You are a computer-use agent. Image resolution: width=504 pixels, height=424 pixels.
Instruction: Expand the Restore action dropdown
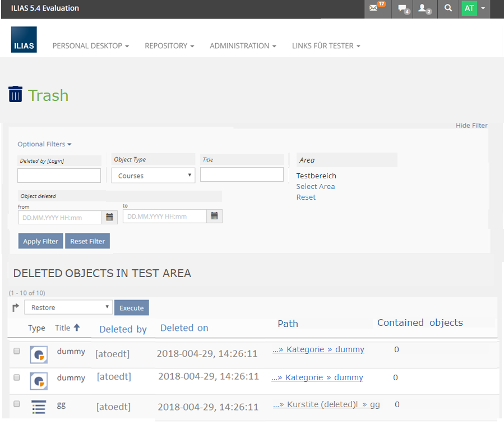click(68, 307)
